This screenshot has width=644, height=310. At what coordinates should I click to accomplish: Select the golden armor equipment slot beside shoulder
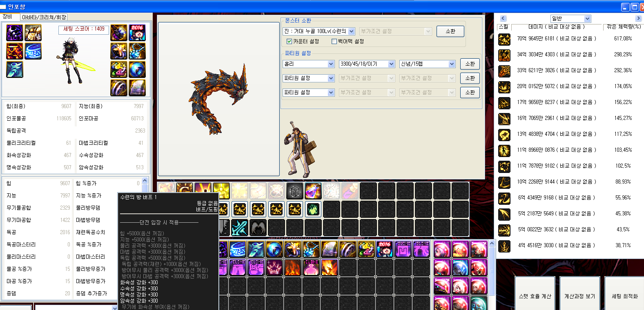coord(33,33)
